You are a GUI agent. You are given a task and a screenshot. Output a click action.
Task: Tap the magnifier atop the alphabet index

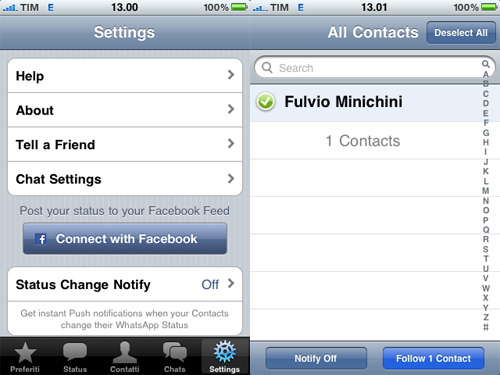pyautogui.click(x=486, y=64)
